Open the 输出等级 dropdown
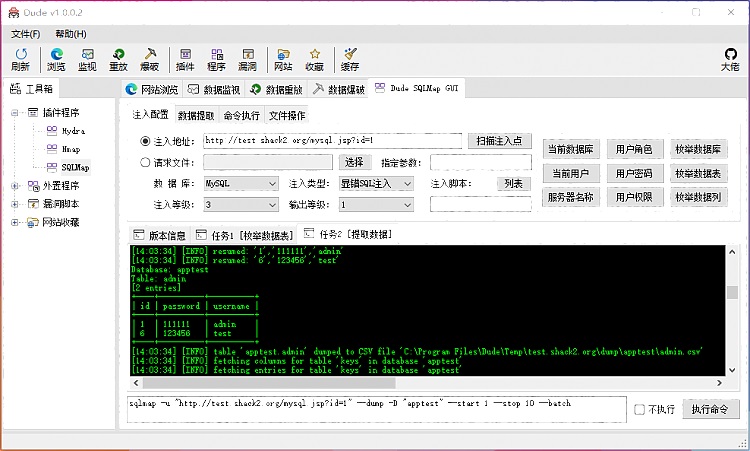The height and width of the screenshot is (451, 750). [x=376, y=205]
